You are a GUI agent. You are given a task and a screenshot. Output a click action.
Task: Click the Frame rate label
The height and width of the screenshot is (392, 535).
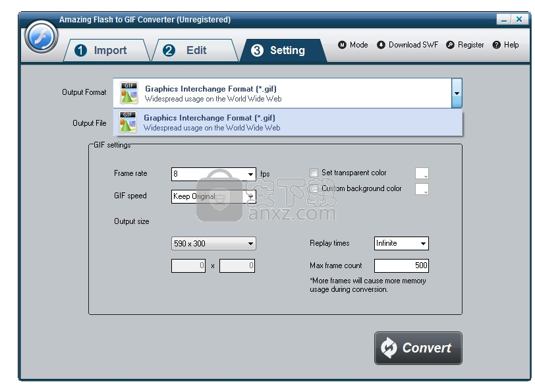tap(130, 173)
